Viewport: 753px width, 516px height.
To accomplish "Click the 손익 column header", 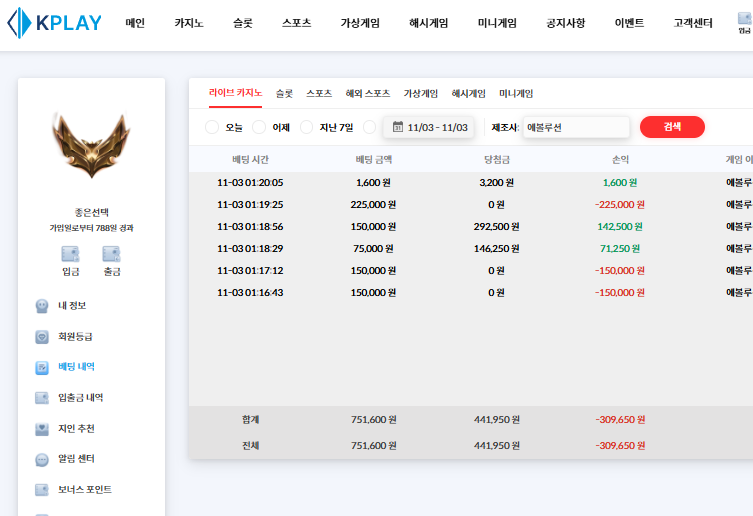I will (x=620, y=160).
